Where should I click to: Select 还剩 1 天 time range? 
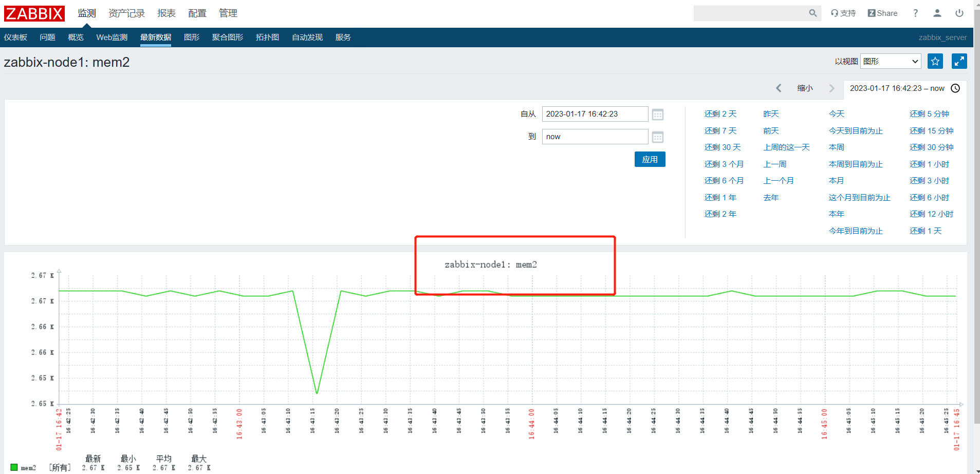coord(926,231)
